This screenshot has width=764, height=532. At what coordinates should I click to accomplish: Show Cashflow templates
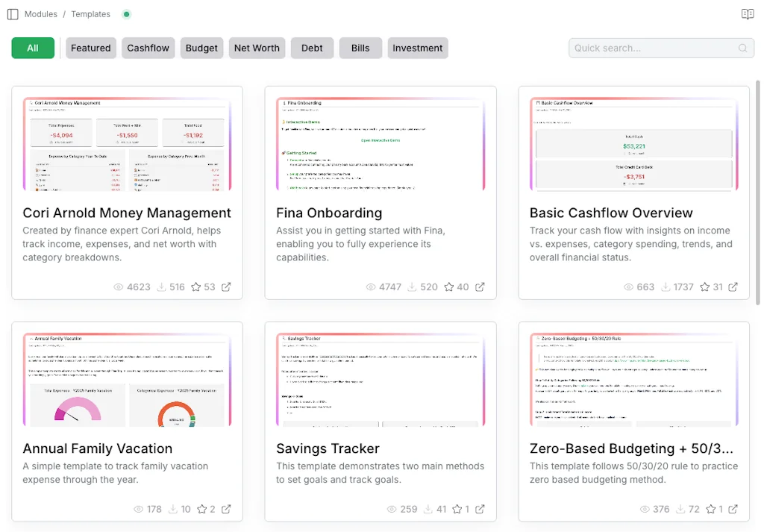pyautogui.click(x=148, y=48)
